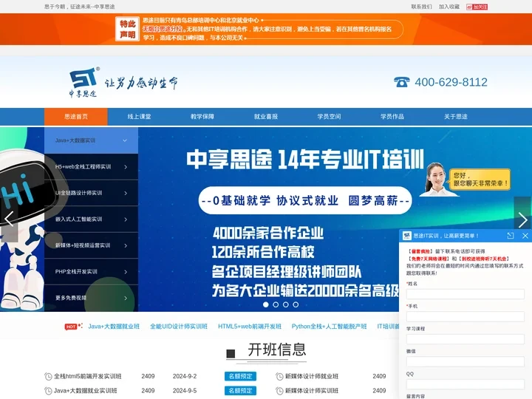Expand 嵌入式人工智能实训 category
532x399 pixels.
pos(91,219)
